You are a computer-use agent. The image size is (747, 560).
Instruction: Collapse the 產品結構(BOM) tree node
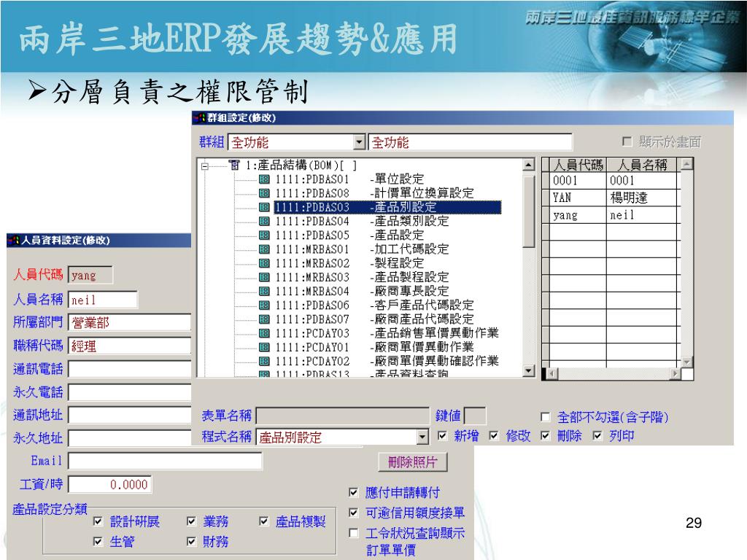[205, 166]
